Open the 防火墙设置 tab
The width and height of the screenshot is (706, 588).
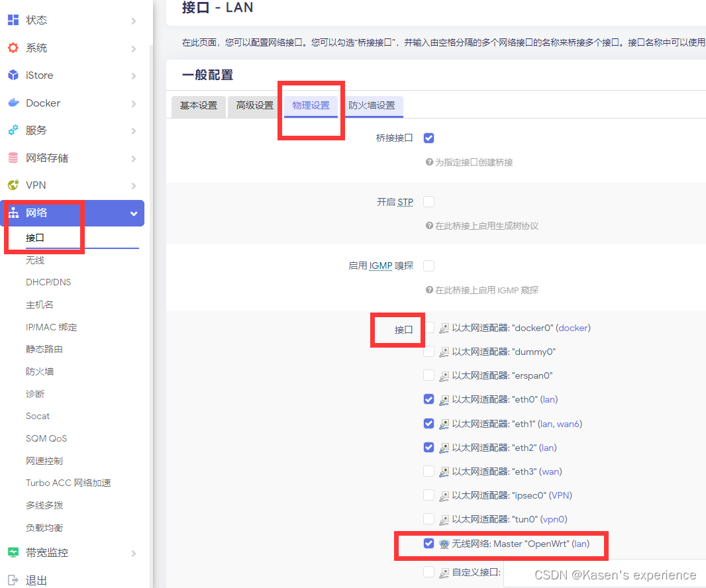click(372, 106)
